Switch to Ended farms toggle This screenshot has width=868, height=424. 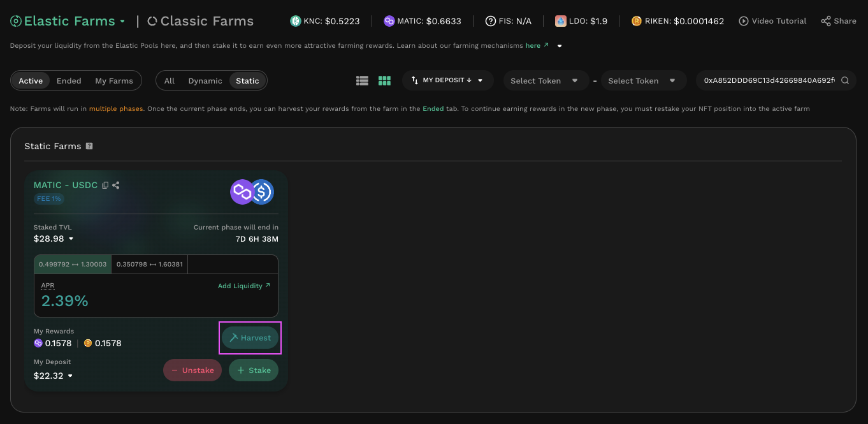(69, 81)
